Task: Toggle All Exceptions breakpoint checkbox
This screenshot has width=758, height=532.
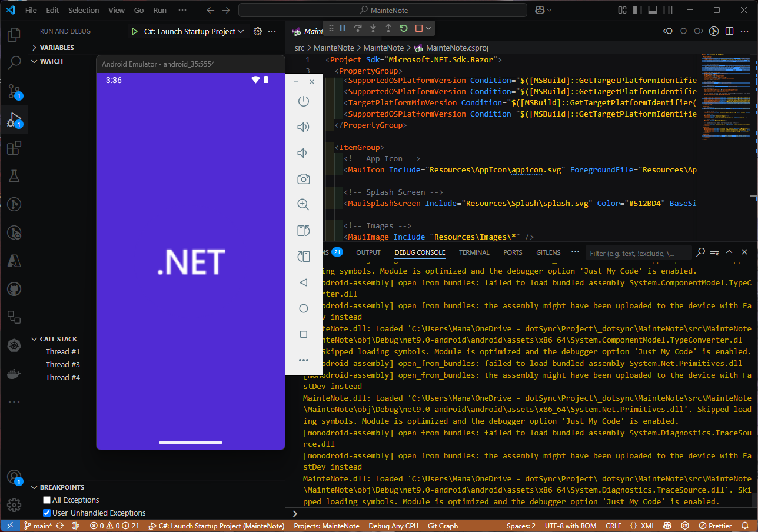Action: (x=47, y=500)
